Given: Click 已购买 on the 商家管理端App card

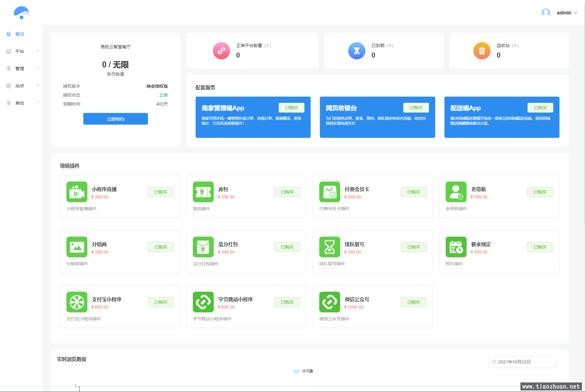Looking at the screenshot, I should 291,108.
